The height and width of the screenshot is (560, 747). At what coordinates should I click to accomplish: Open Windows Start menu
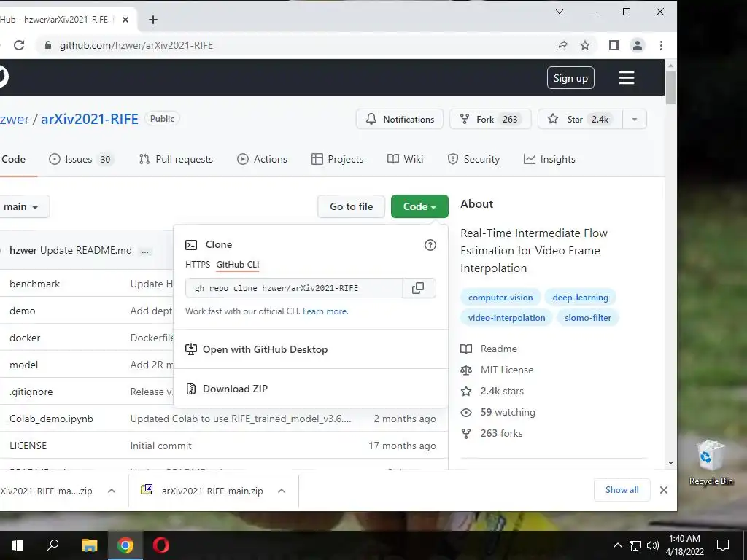coord(18,545)
